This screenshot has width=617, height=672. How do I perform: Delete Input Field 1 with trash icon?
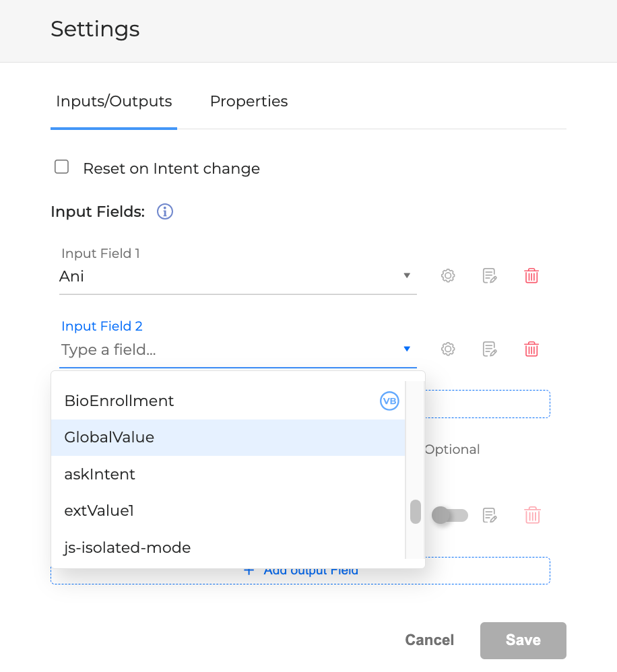click(x=531, y=275)
